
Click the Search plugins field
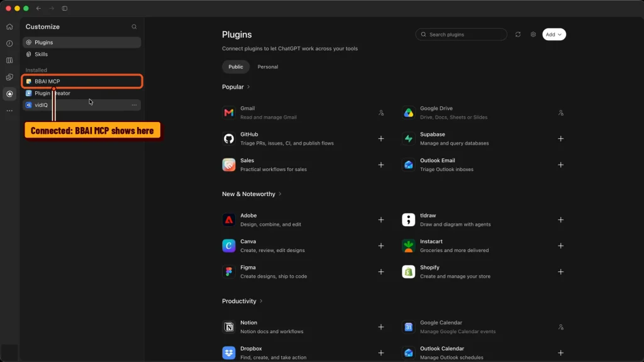461,35
